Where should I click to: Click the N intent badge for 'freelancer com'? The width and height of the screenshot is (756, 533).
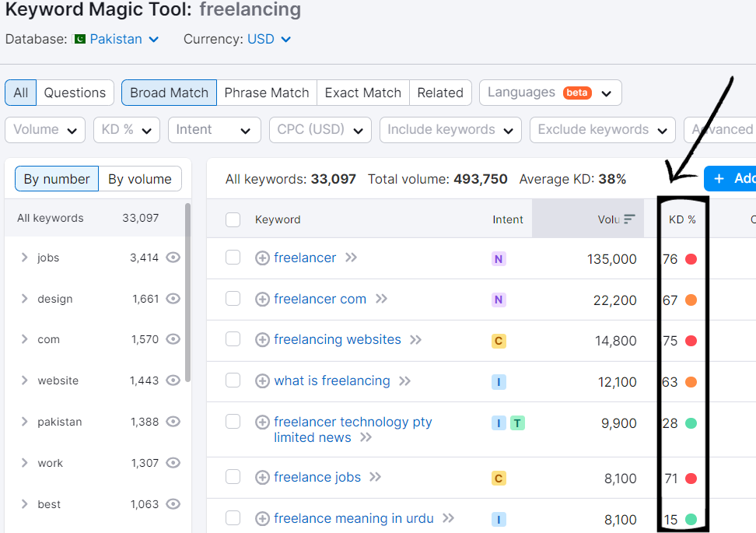(x=499, y=300)
